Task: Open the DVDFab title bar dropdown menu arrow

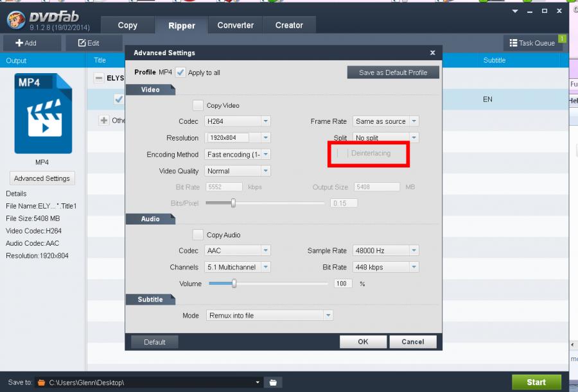Action: (515, 12)
